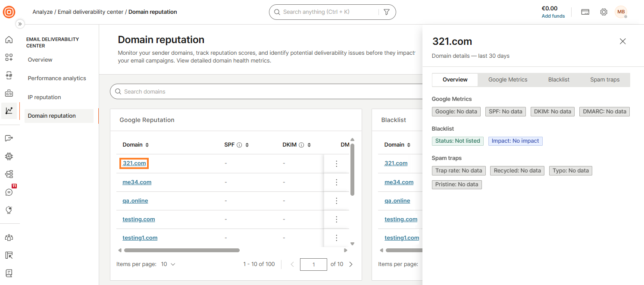Click the Infobip logo icon
The height and width of the screenshot is (285, 644).
click(9, 12)
